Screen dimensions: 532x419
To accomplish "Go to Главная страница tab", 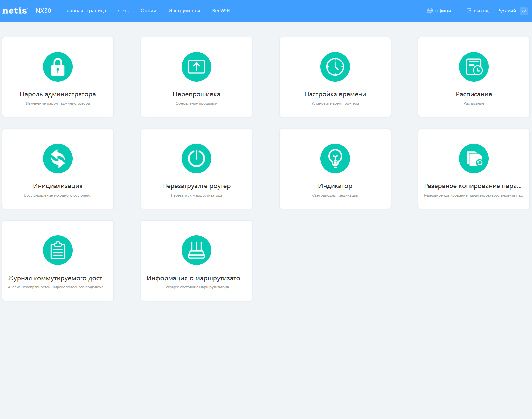I will click(85, 11).
